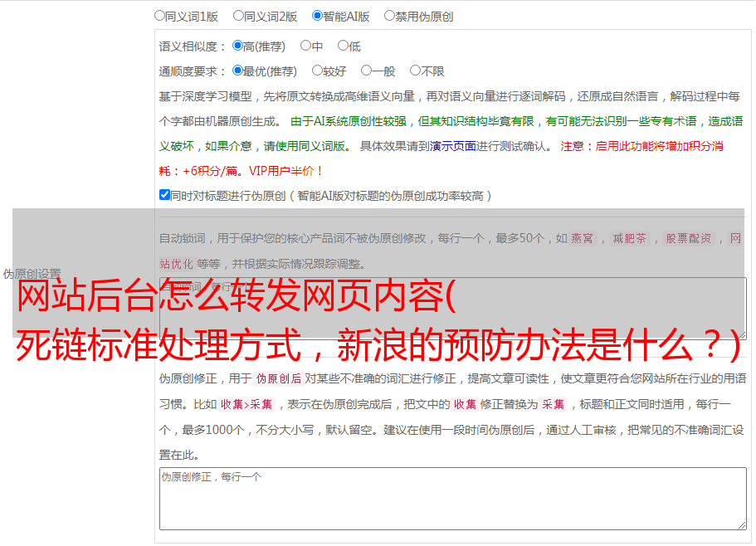Viewport: 756px width, 546px height.
Task: Set 通顺度要求 to 不限
Action: pos(415,71)
